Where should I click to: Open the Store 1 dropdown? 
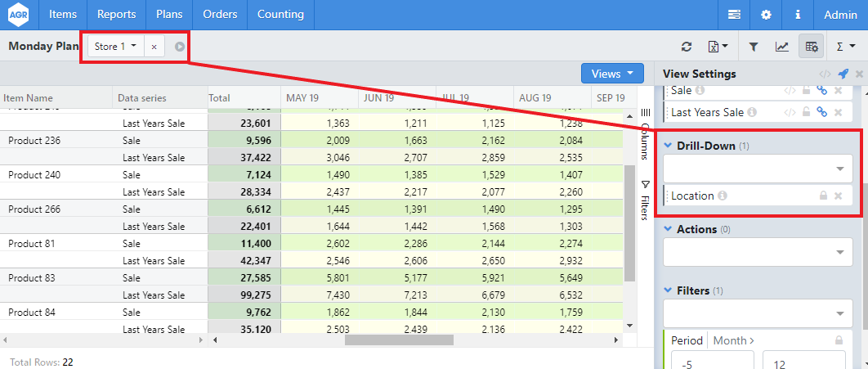115,47
